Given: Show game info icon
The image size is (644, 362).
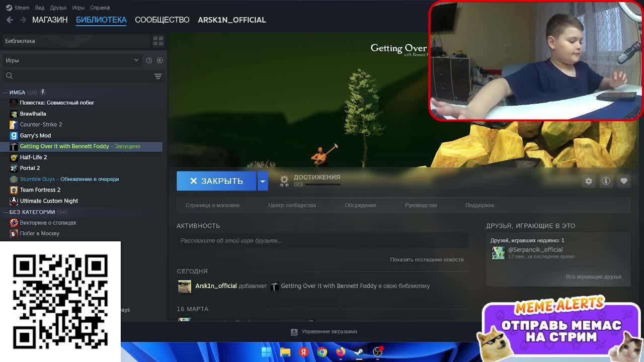Looking at the screenshot, I should pyautogui.click(x=606, y=181).
